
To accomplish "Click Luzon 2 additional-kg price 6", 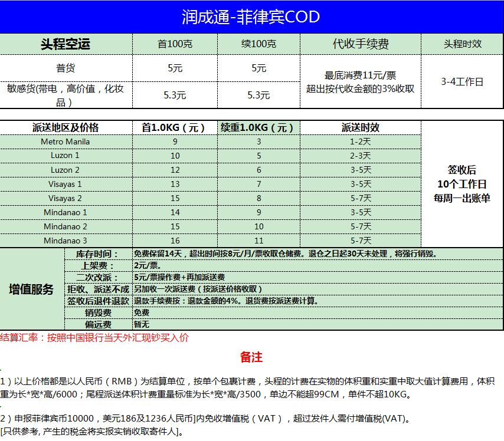I will click(x=258, y=170).
